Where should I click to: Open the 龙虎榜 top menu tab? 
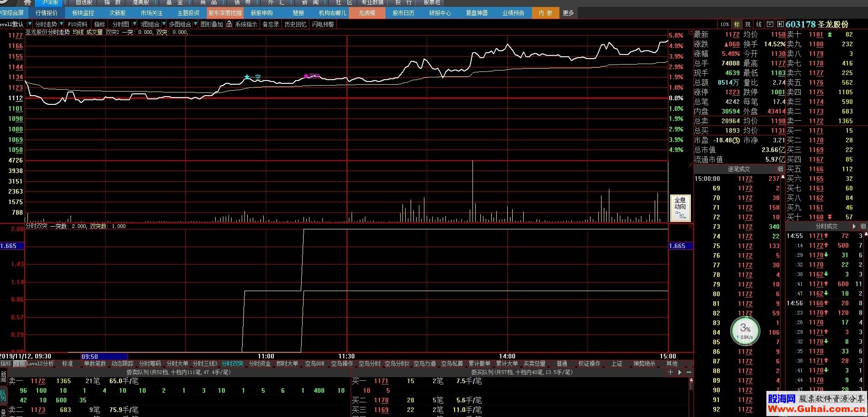(367, 13)
